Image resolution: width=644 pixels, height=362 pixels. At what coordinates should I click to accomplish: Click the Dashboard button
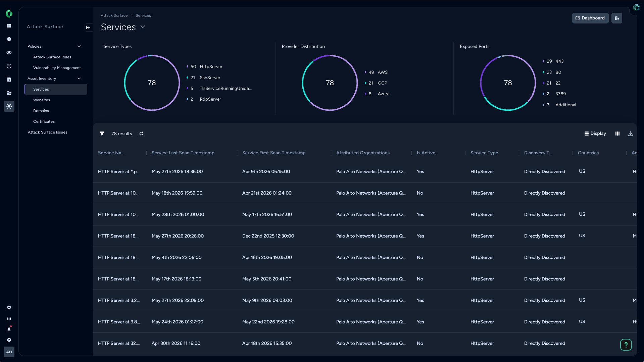(590, 18)
